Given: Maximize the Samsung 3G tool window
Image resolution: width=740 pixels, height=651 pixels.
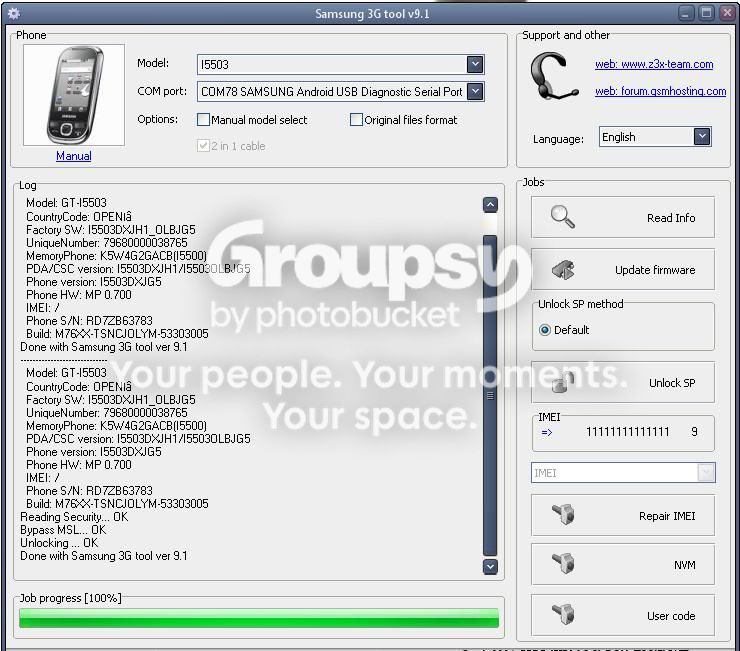Looking at the screenshot, I should pos(706,13).
